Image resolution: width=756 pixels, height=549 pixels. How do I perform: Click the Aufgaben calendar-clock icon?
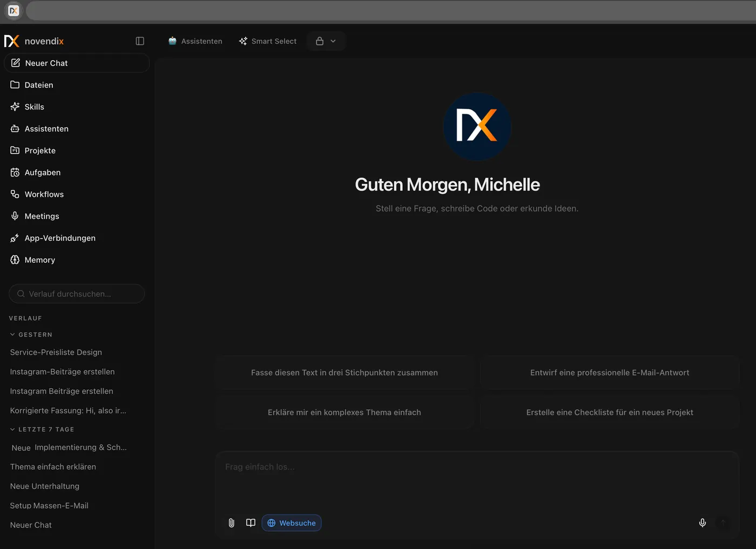(x=15, y=172)
